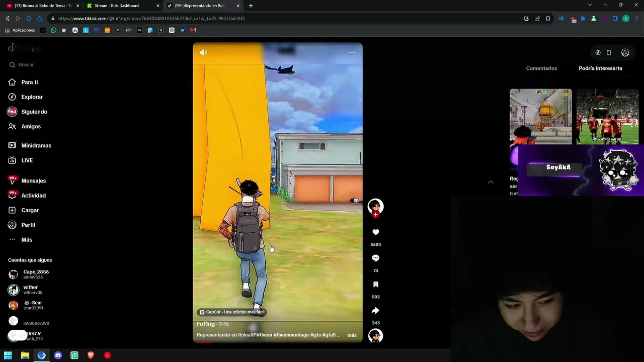644x362 pixels.
Task: Open the TikTok coin icon in top-right pill
Action: [598, 53]
